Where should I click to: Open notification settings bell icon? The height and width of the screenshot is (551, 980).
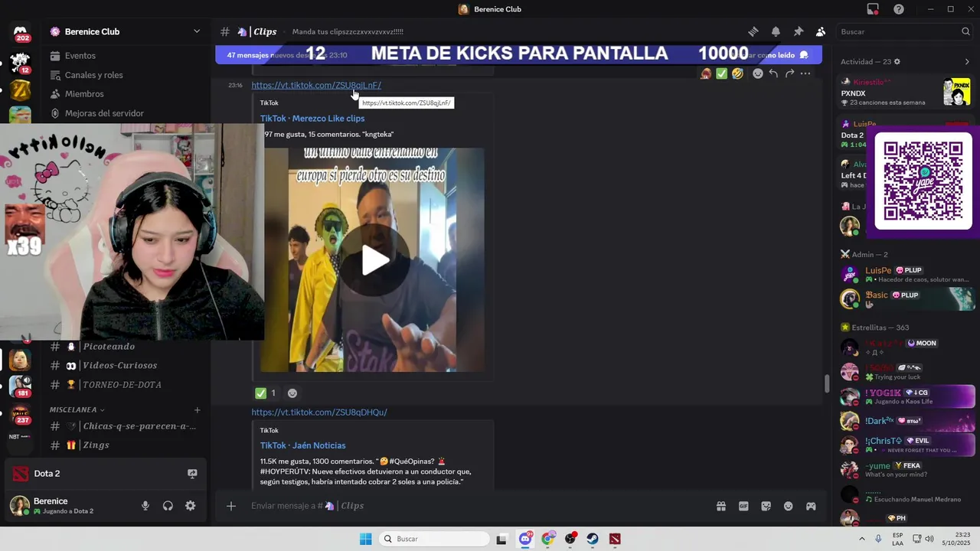(776, 31)
